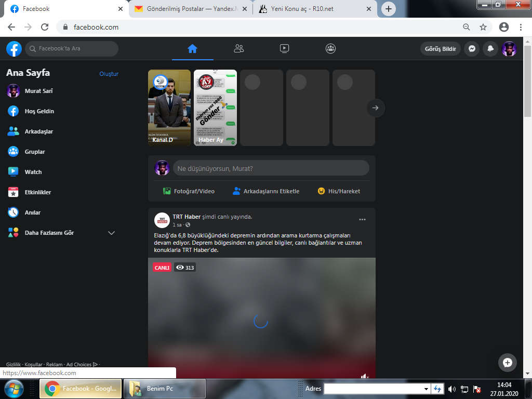Open the Windows Start button
Image resolution: width=532 pixels, height=399 pixels.
(x=14, y=389)
